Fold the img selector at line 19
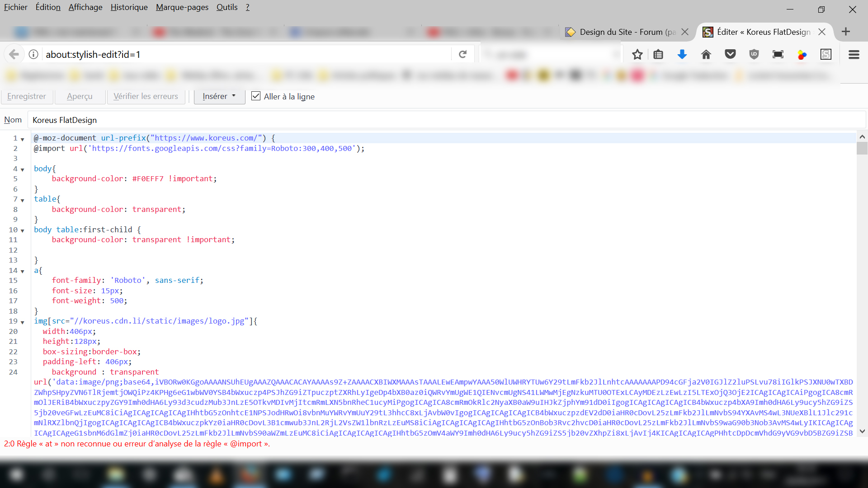The width and height of the screenshot is (868, 488). click(x=22, y=322)
